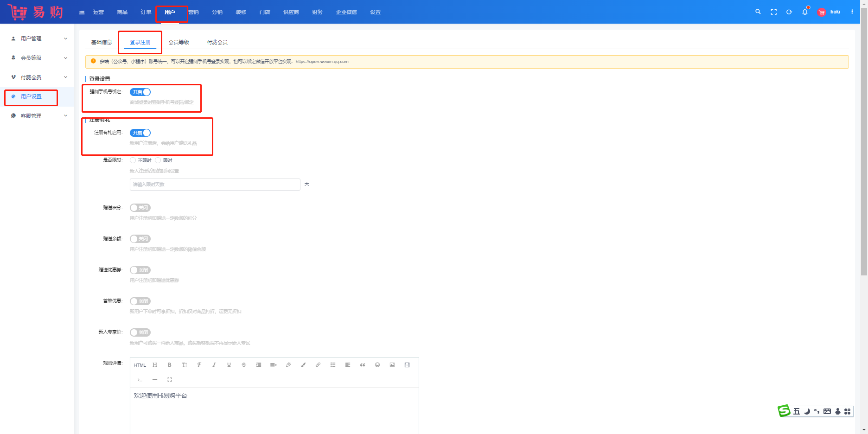The height and width of the screenshot is (434, 868).
Task: Insert image in the rule editor
Action: point(392,365)
